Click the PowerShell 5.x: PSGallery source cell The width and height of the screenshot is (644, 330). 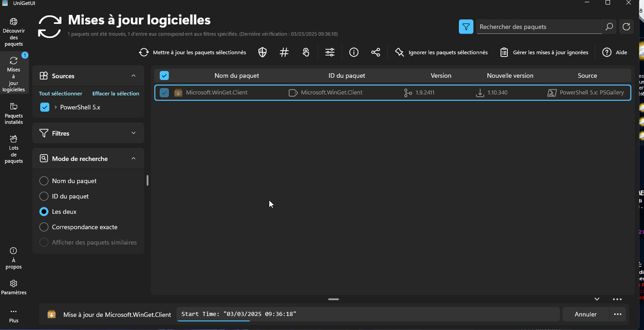592,93
